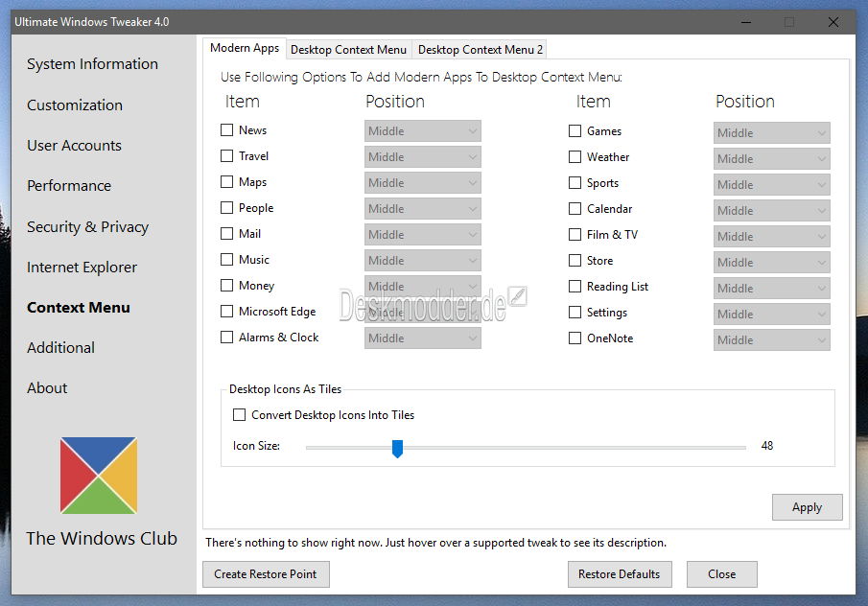Expand position dropdown for Maps

423,182
